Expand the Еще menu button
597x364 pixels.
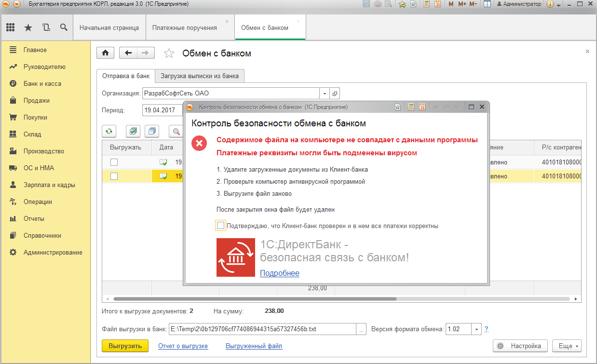click(569, 346)
